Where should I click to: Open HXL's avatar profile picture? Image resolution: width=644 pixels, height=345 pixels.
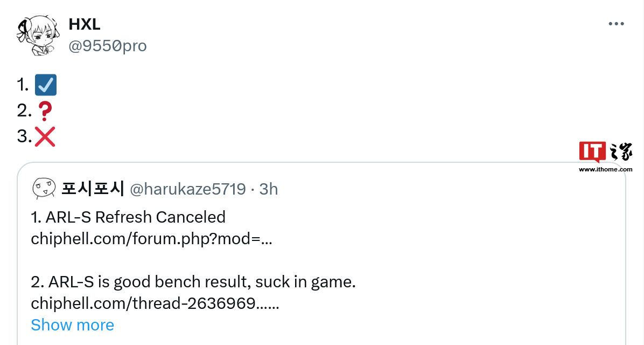[x=38, y=36]
